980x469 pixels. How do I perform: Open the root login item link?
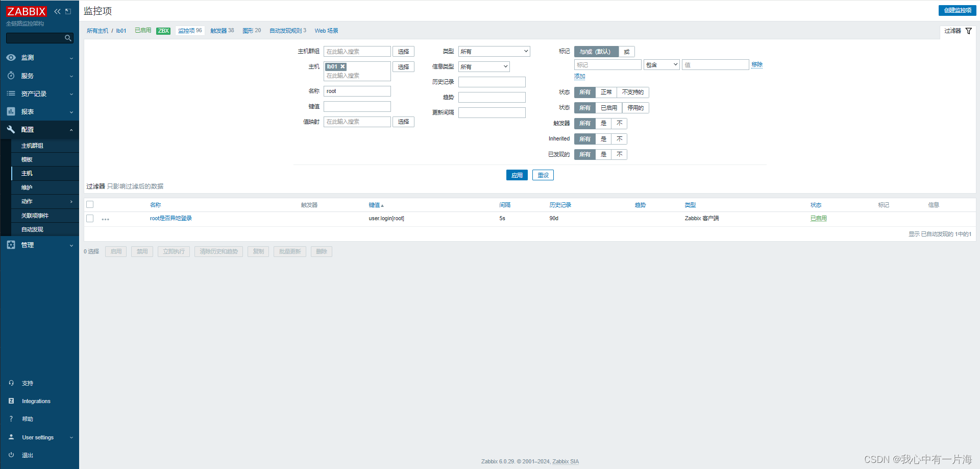(171, 218)
